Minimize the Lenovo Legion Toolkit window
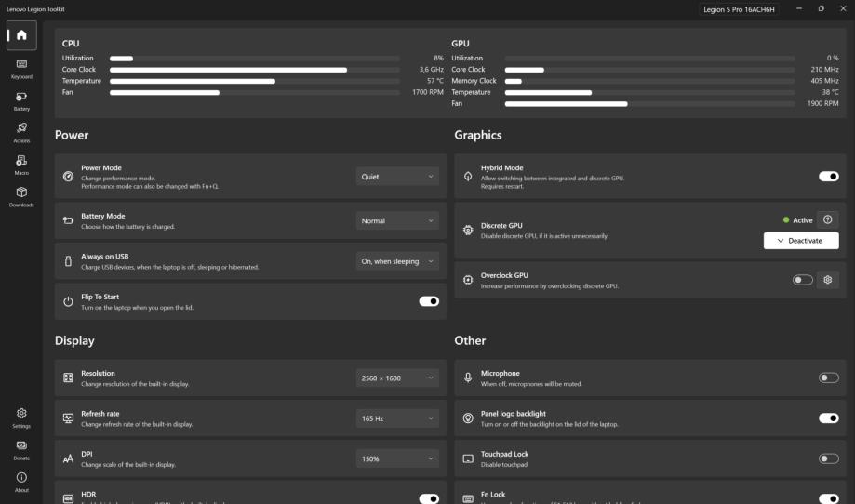Viewport: 855px width, 504px height. [799, 8]
